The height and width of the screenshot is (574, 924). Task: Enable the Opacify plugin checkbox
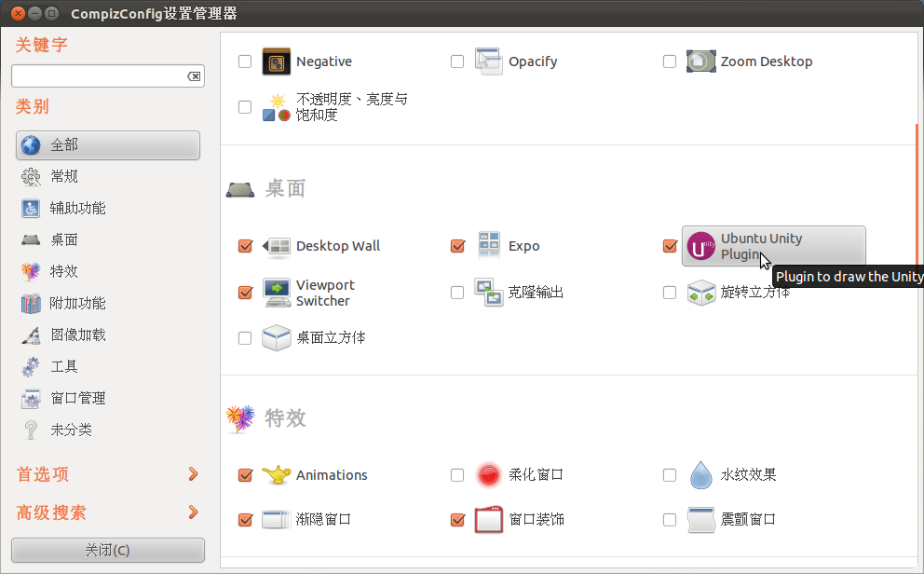457,61
